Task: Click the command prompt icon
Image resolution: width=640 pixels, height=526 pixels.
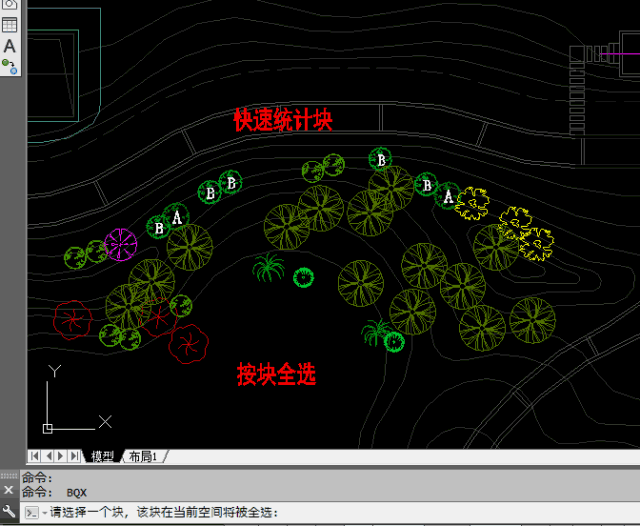Action: [x=31, y=513]
